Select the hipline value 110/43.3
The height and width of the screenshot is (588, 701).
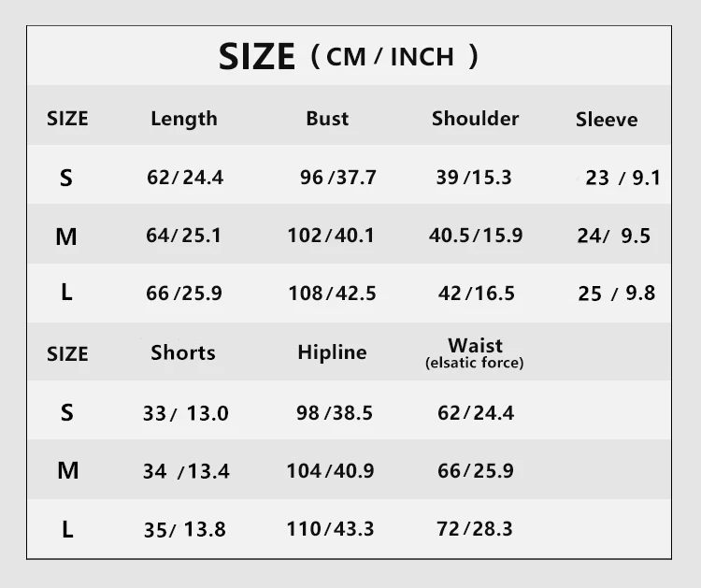click(x=330, y=529)
